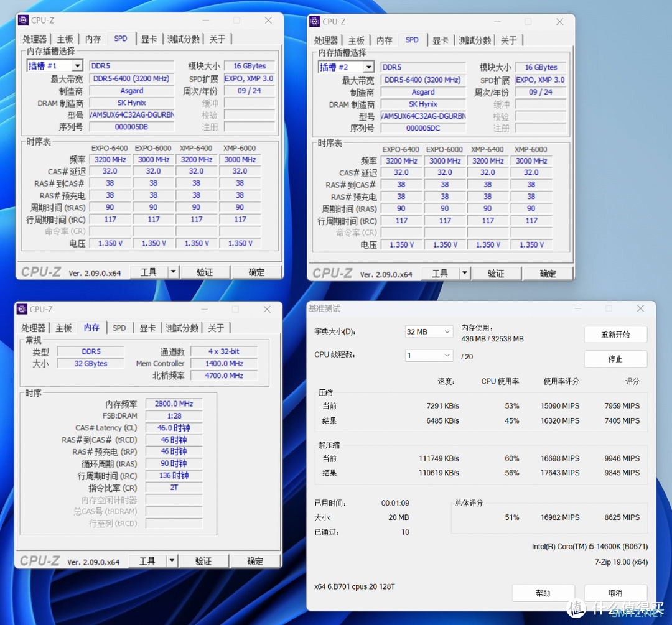Switch to 内存 tab in slot #1 window
This screenshot has width=672, height=625.
(93, 39)
